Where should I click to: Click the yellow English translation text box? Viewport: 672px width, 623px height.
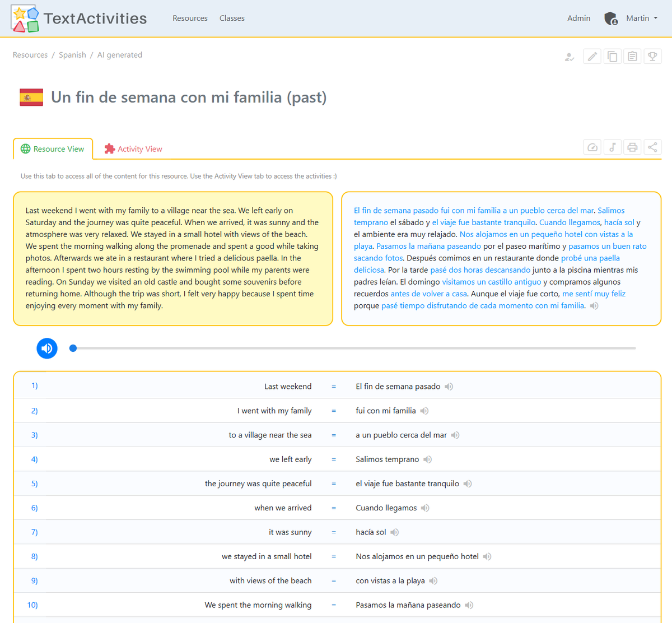click(173, 258)
